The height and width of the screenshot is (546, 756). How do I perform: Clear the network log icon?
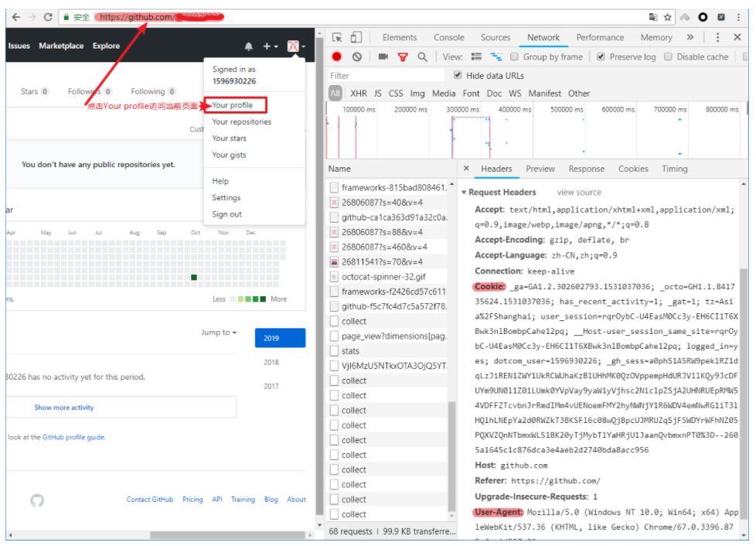coord(357,57)
